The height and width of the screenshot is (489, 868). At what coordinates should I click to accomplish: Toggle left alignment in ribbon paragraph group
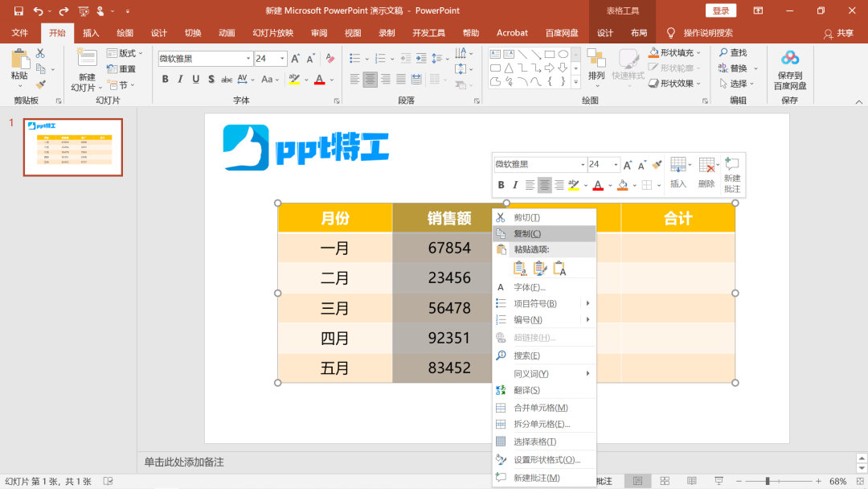point(355,79)
